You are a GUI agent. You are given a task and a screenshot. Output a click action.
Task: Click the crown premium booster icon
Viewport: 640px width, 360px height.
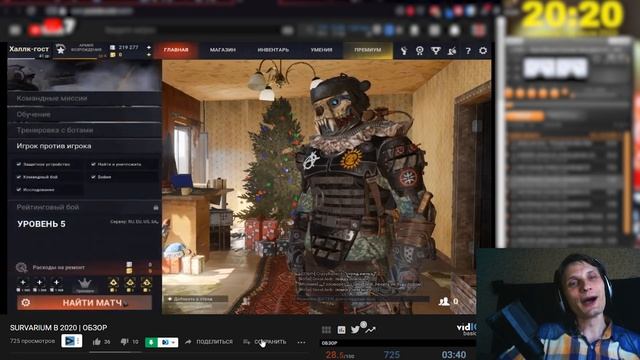point(84,284)
